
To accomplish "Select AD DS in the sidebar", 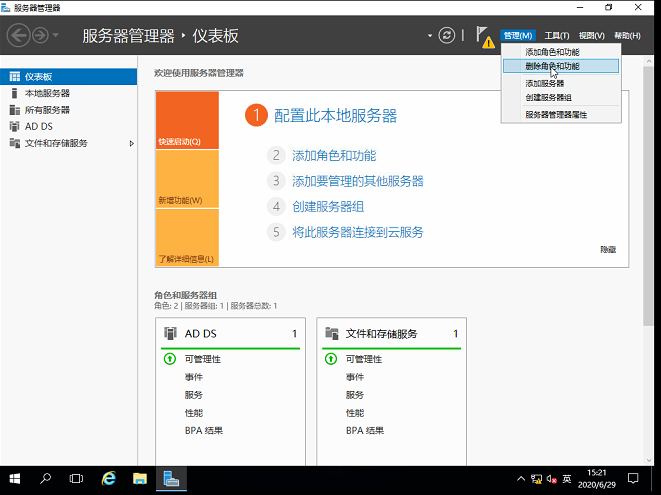I will pos(68,126).
